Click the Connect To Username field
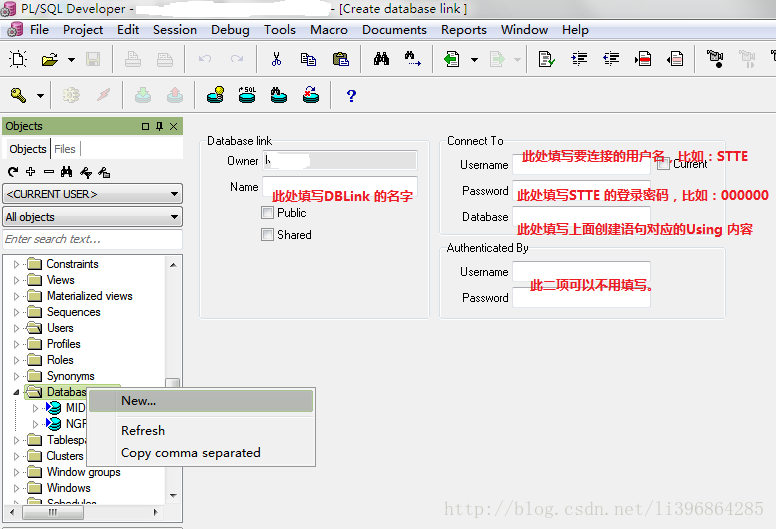Viewport: 776px width, 529px height. click(x=581, y=164)
